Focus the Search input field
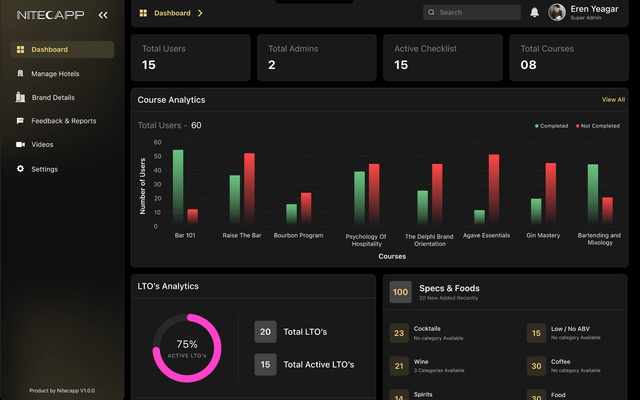The width and height of the screenshot is (640, 400). [472, 12]
